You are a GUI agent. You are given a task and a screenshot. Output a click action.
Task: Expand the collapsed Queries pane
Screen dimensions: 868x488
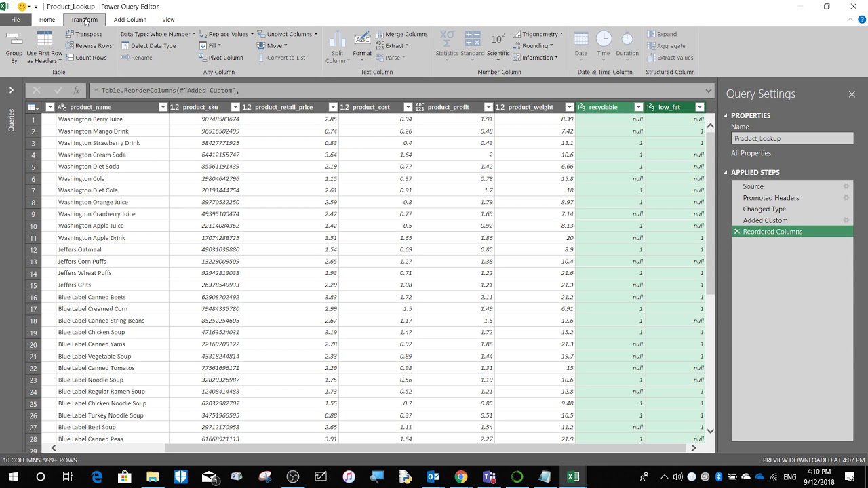11,90
